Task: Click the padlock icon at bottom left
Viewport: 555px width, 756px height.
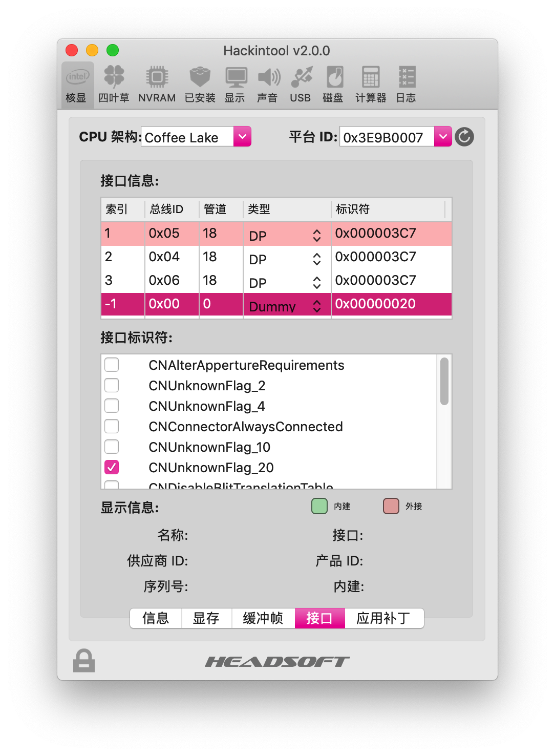Action: tap(84, 661)
